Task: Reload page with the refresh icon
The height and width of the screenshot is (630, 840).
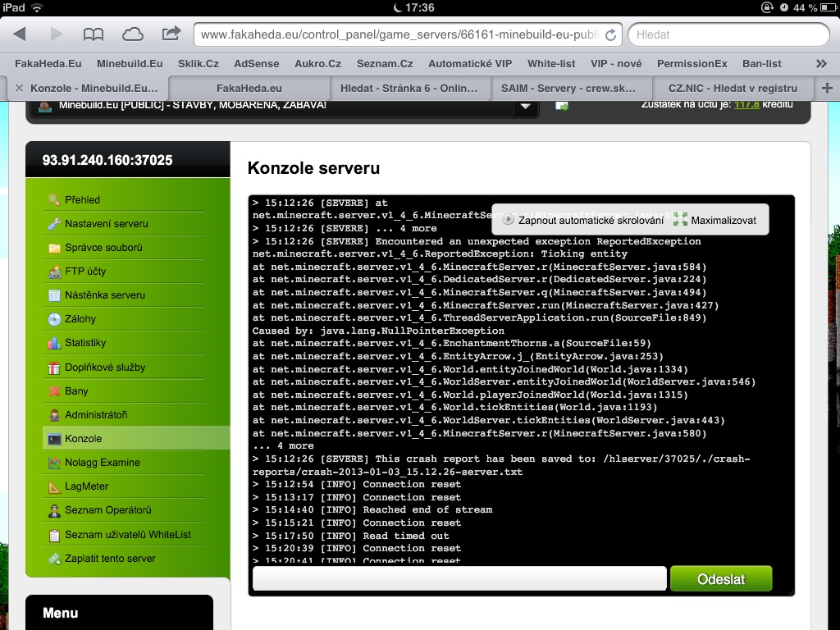Action: coord(610,34)
